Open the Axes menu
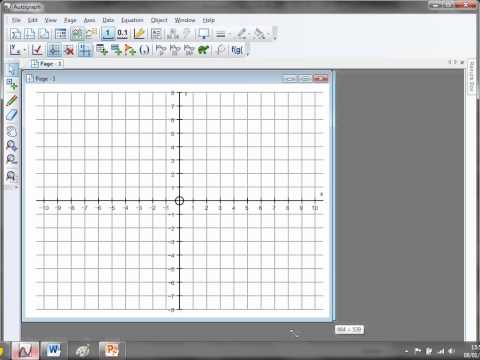 pyautogui.click(x=89, y=20)
